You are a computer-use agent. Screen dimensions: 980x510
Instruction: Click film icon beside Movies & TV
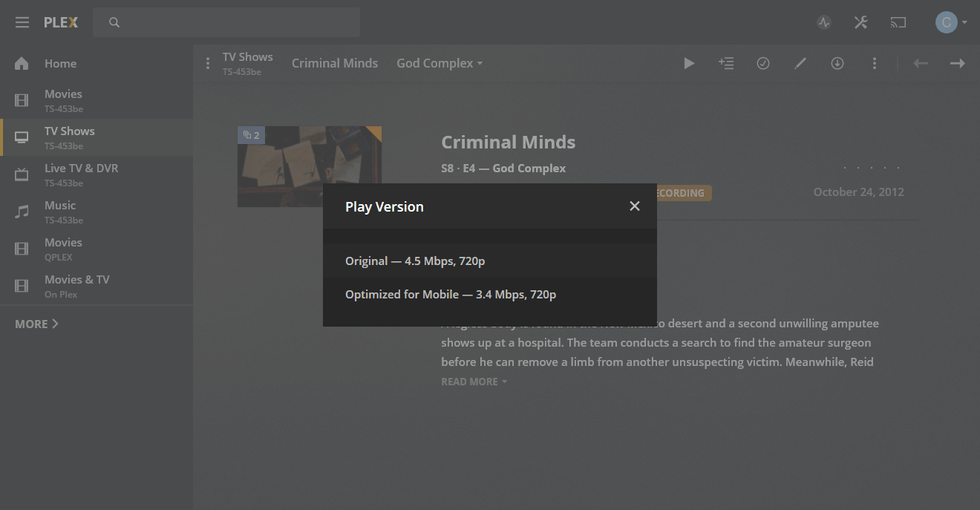[22, 286]
